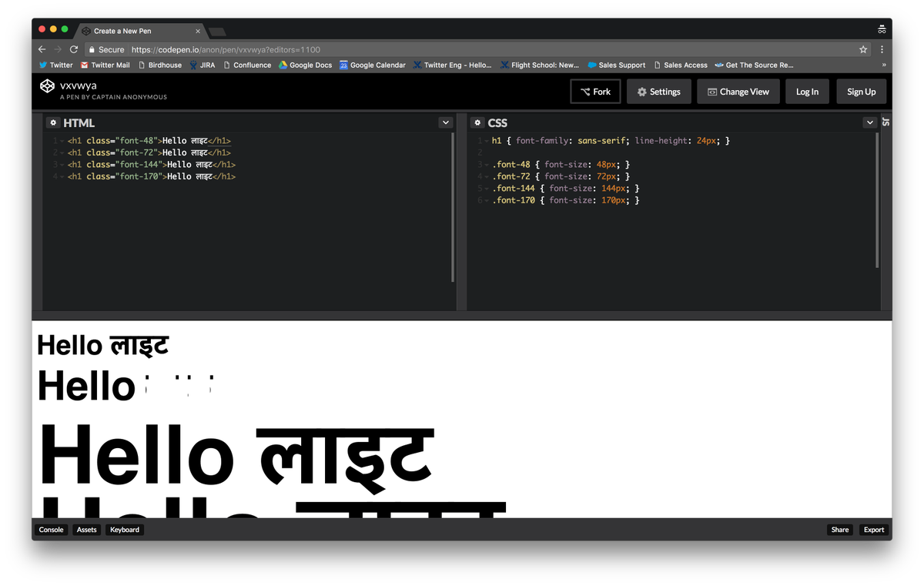Open Twitter Eng - Hello bookmark
Screen dimensions: 924x586
coord(452,65)
